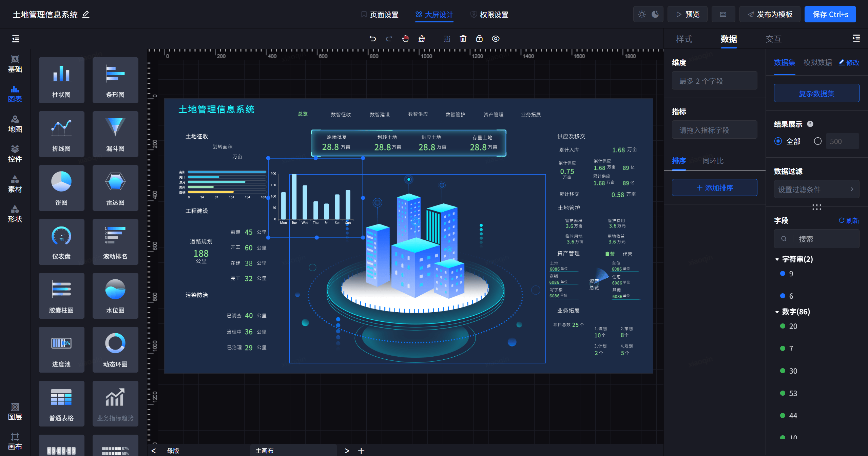This screenshot has height=456, width=868.
Task: Collapse the right properties panel
Action: pyautogui.click(x=856, y=38)
